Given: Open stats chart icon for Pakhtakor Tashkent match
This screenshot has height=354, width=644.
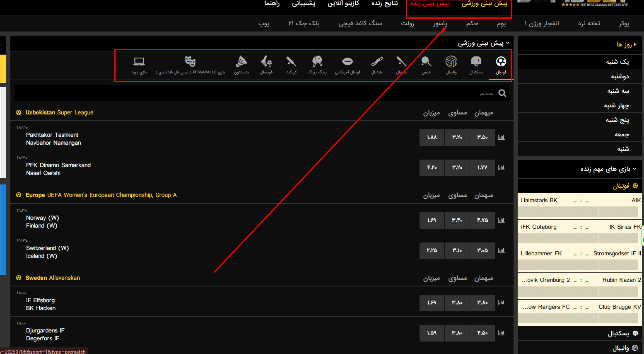Looking at the screenshot, I should [x=502, y=137].
